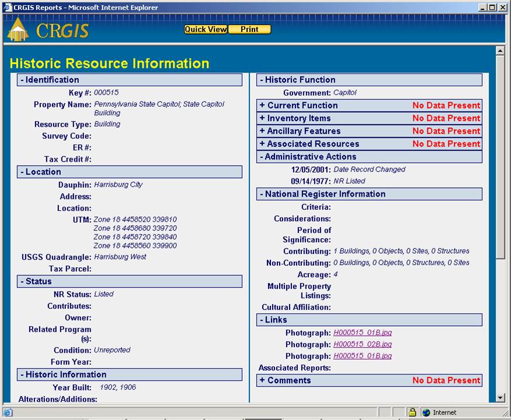Click the Historic Resource Information heading
This screenshot has height=420, width=511.
point(110,64)
